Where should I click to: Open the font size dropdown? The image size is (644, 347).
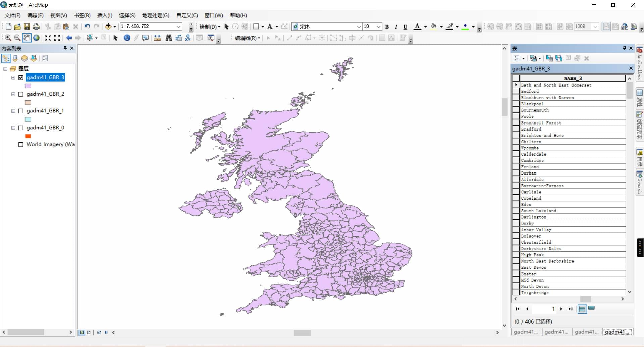pyautogui.click(x=379, y=27)
